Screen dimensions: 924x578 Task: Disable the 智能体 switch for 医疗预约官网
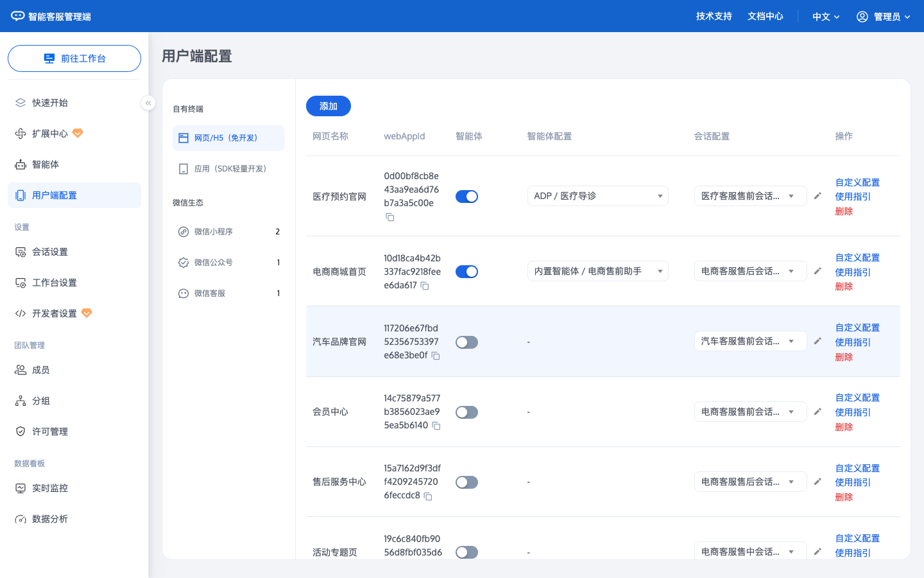466,197
